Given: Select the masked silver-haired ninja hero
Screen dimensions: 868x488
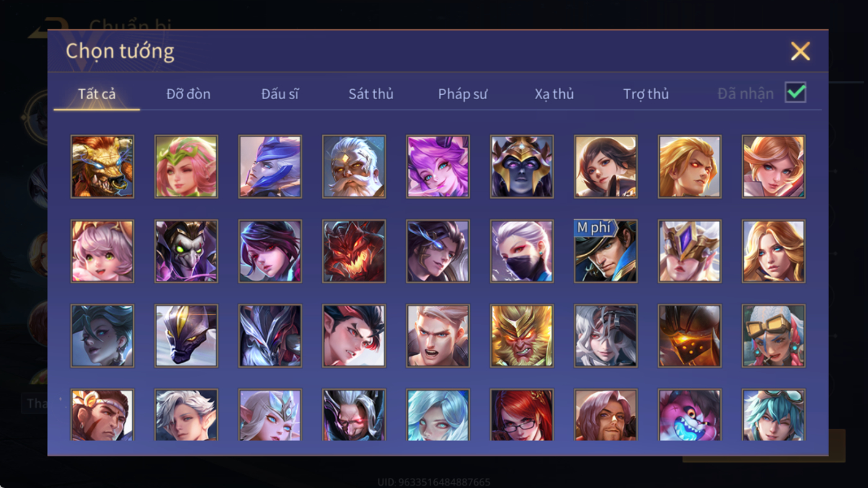Looking at the screenshot, I should coord(522,251).
